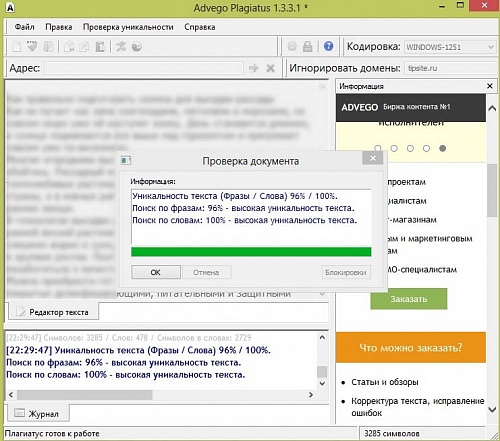Click the copy toolbar icon
Image resolution: width=500 pixels, height=441 pixels.
tap(69, 46)
